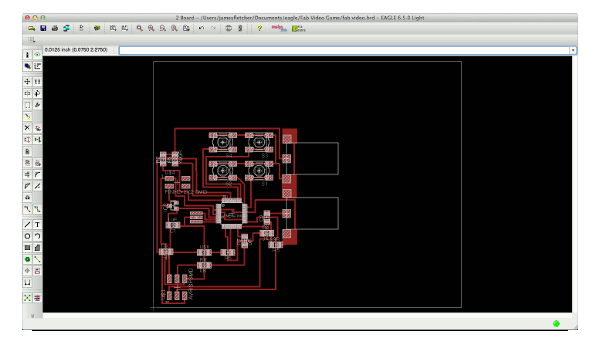
Task: Zoom out of the board
Action: tap(163, 28)
